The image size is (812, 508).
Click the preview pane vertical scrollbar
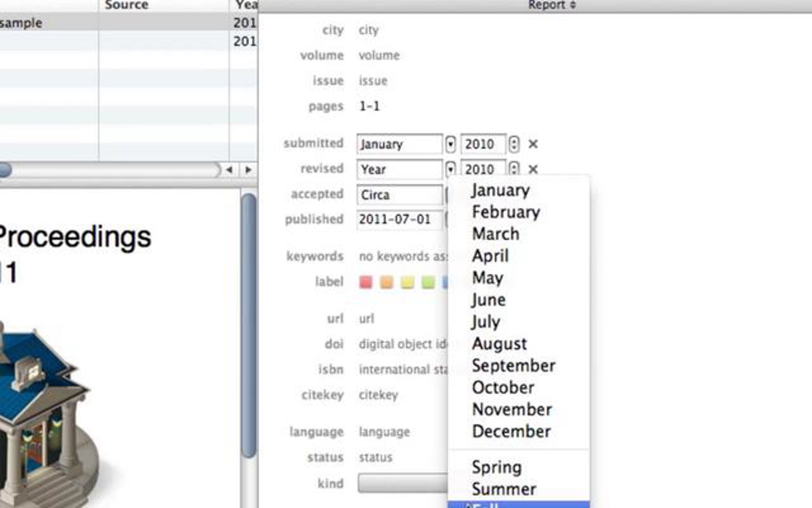[x=249, y=325]
